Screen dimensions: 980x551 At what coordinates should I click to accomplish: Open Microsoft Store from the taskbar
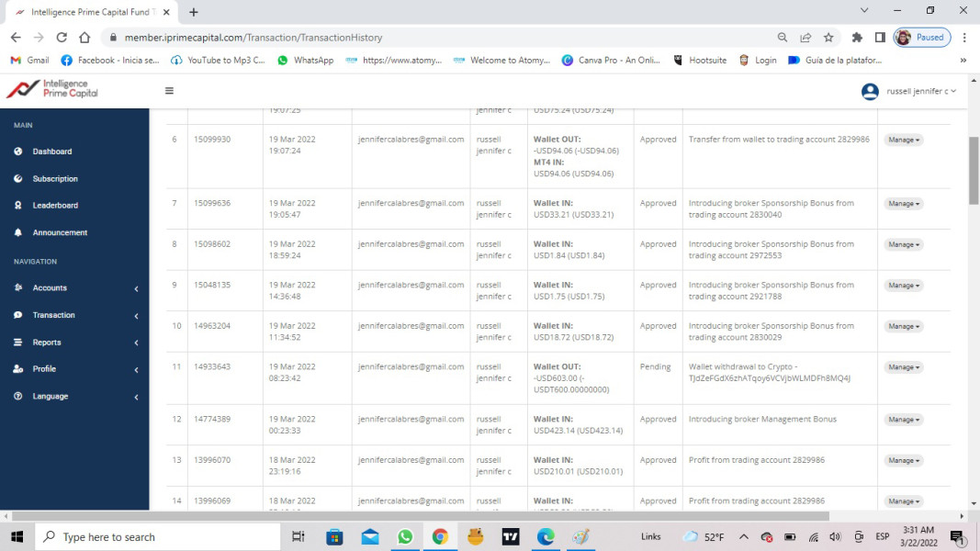click(334, 536)
